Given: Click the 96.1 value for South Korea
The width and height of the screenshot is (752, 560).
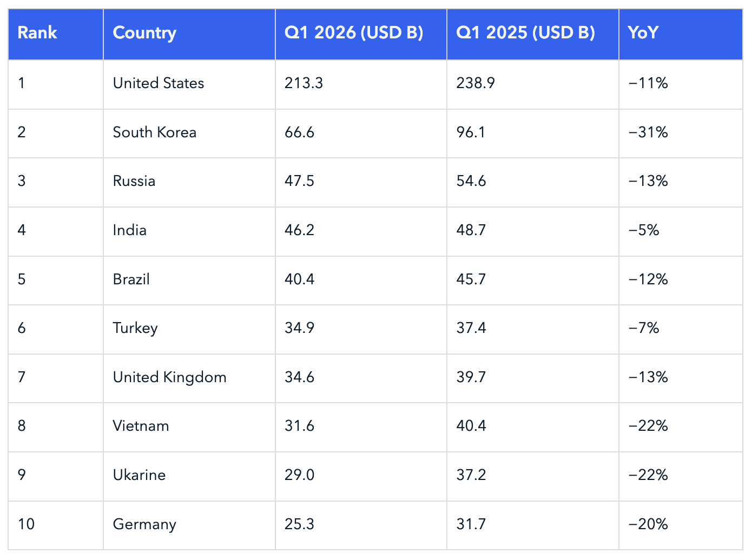Looking at the screenshot, I should [x=533, y=134].
